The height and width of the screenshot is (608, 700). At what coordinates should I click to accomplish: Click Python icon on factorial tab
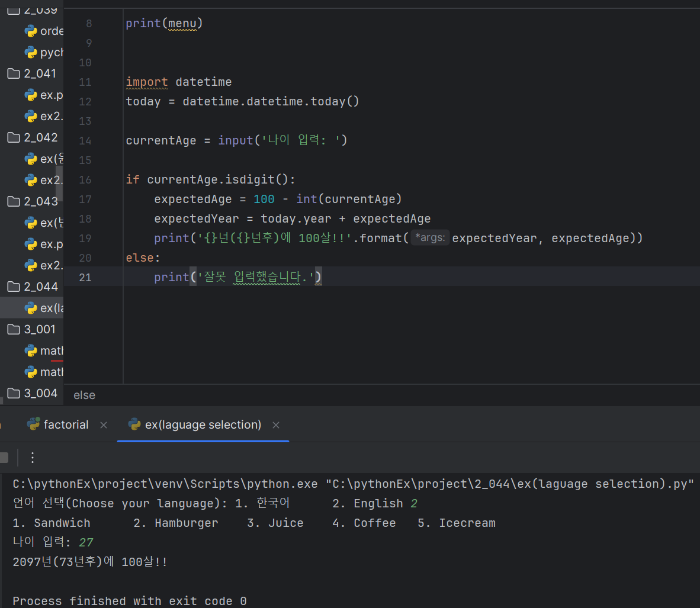34,424
